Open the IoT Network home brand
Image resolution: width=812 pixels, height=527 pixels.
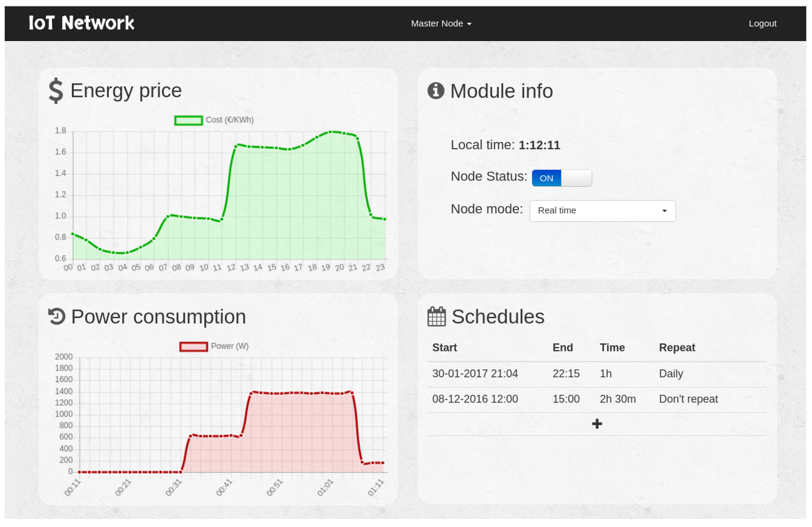coord(82,23)
